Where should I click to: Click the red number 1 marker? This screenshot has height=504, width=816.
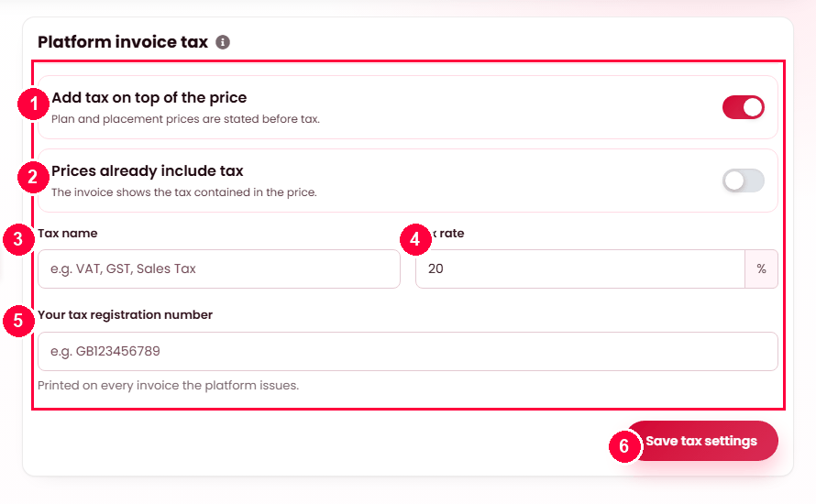[34, 104]
